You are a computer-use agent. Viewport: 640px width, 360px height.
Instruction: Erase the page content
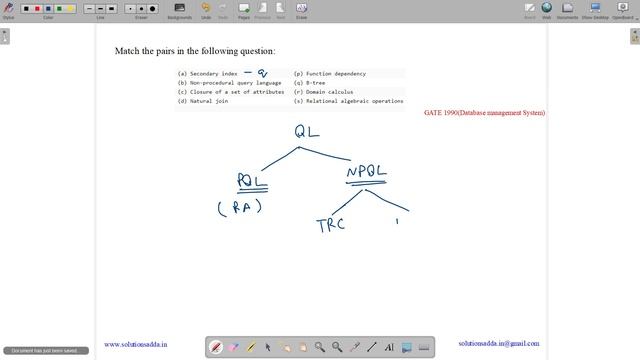coord(301,11)
